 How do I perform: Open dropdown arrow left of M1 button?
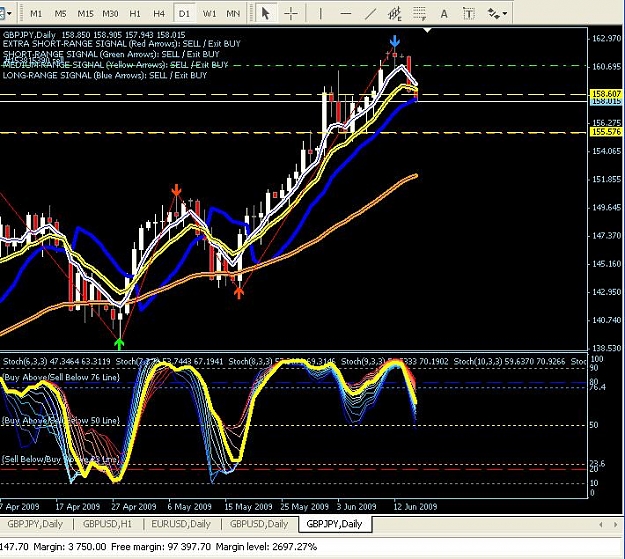point(9,14)
